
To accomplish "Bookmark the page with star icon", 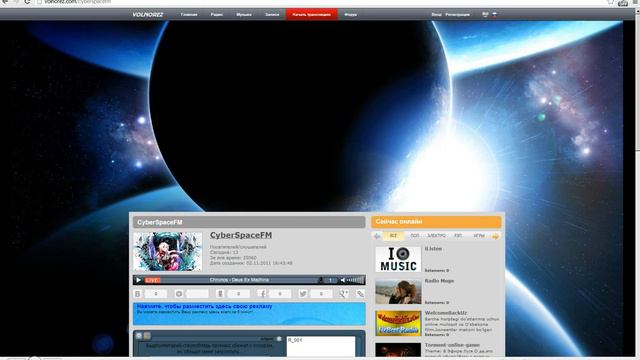I will tap(611, 2).
